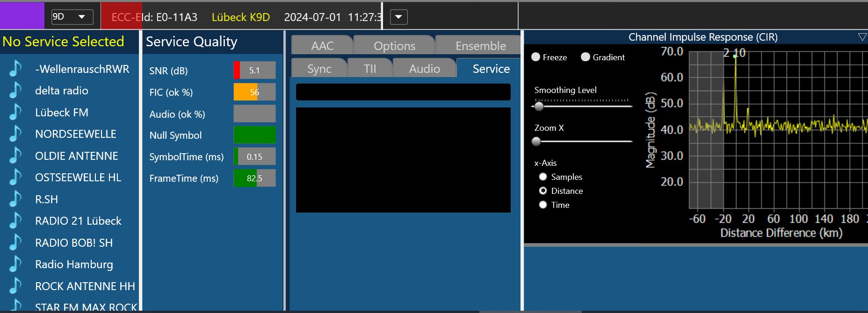The image size is (868, 313).
Task: Open the dropdown arrow after the timestamp
Action: pyautogui.click(x=398, y=17)
